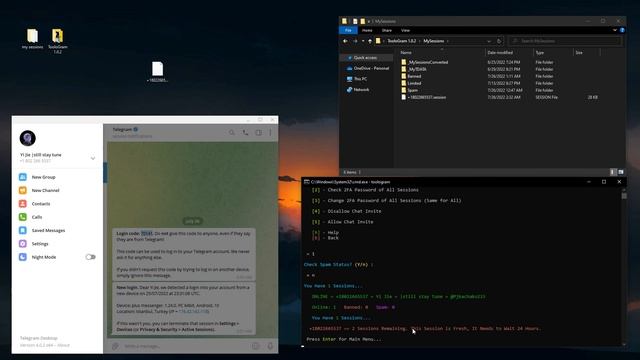
Task: Open the View ribbon tab in Explorer
Action: pos(405,30)
